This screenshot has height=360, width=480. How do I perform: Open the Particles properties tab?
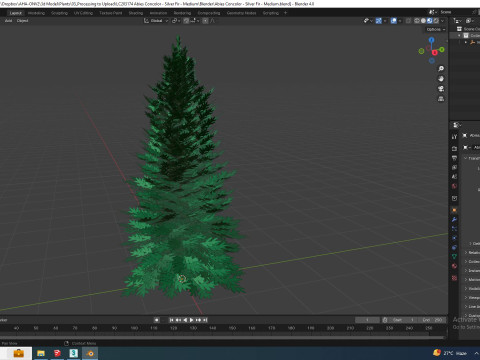click(454, 229)
